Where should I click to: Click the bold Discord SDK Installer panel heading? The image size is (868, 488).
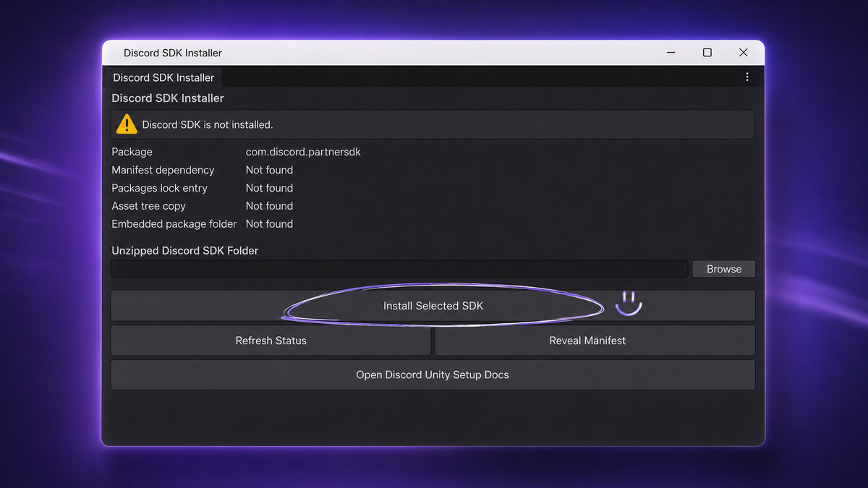point(168,98)
